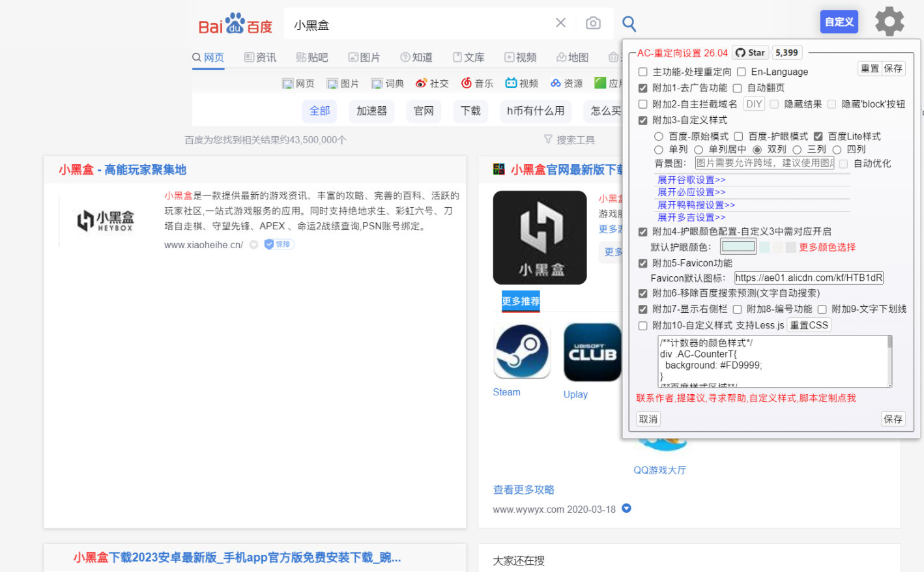
Task: Open 小黑盒 - 高能玩家聚集地 result
Action: (123, 170)
